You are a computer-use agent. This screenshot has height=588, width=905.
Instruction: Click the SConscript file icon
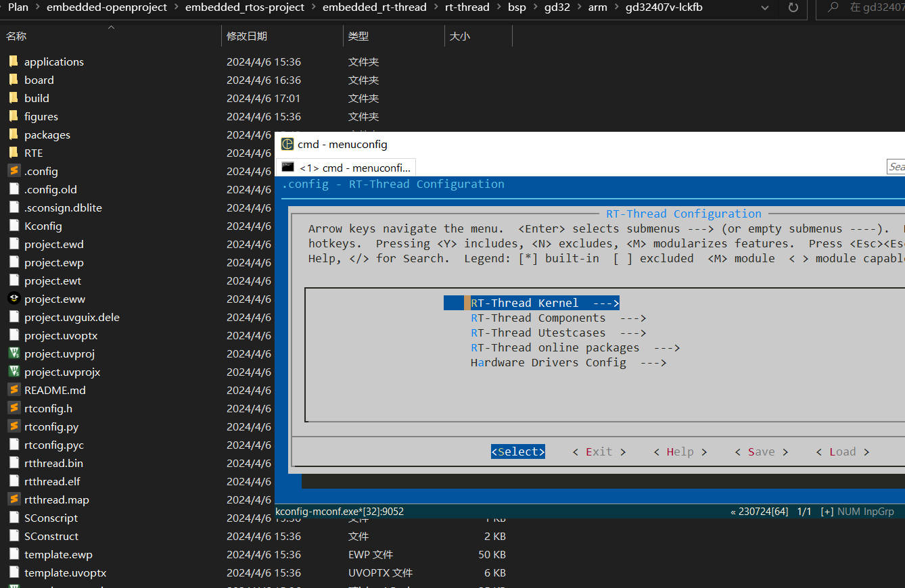coord(14,518)
